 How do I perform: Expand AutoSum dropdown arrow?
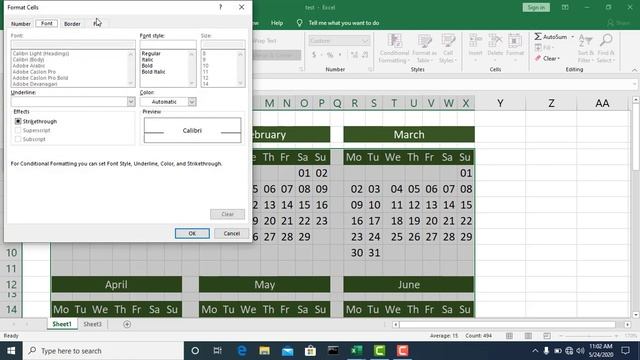[572, 37]
